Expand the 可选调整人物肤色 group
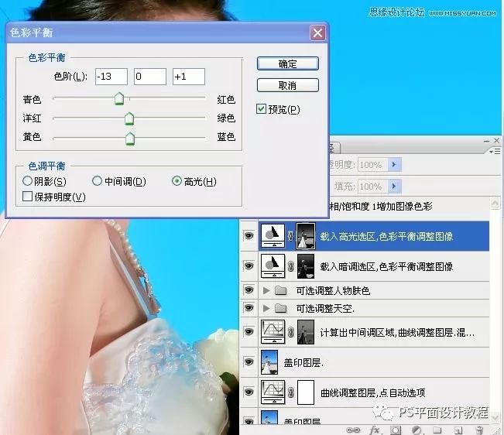The width and height of the screenshot is (504, 435). click(x=266, y=291)
